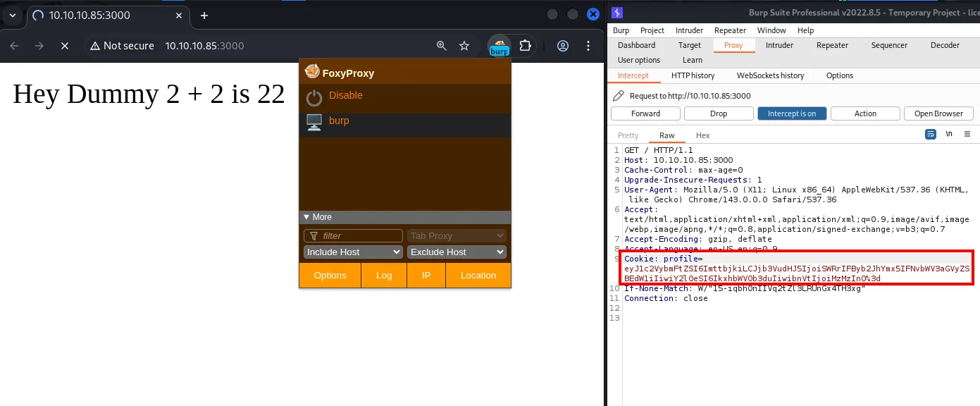Select the 10.10.10.85:3000 address bar
This screenshot has width=980, height=406.
[x=204, y=46]
